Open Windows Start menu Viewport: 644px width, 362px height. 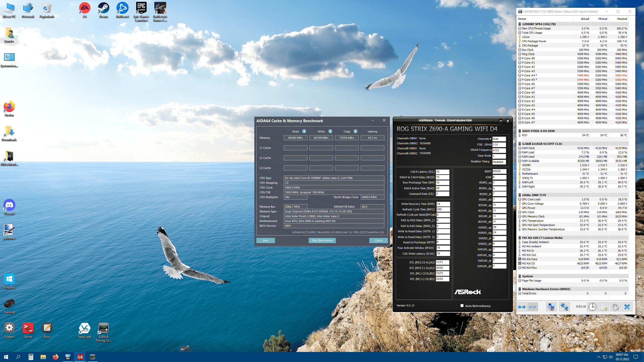click(6, 357)
